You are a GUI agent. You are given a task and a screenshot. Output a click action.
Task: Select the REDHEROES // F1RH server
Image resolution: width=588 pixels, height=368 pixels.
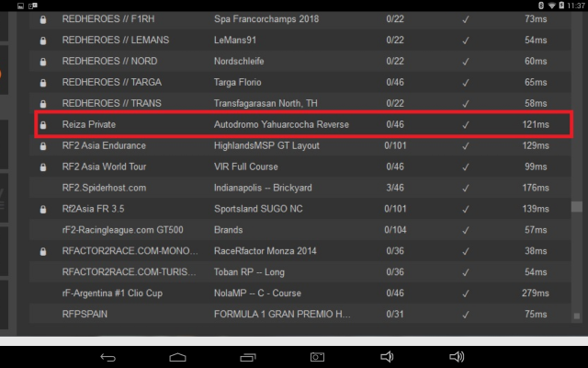point(300,18)
